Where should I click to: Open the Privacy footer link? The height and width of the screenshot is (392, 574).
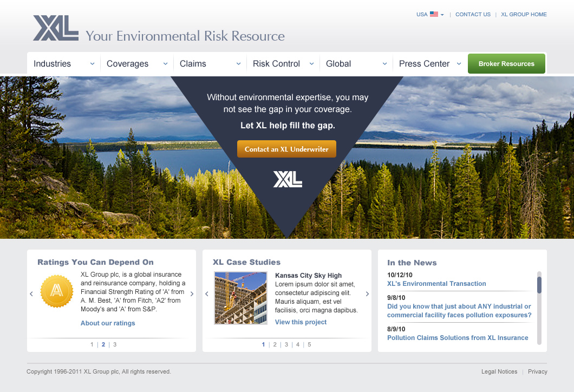click(537, 371)
